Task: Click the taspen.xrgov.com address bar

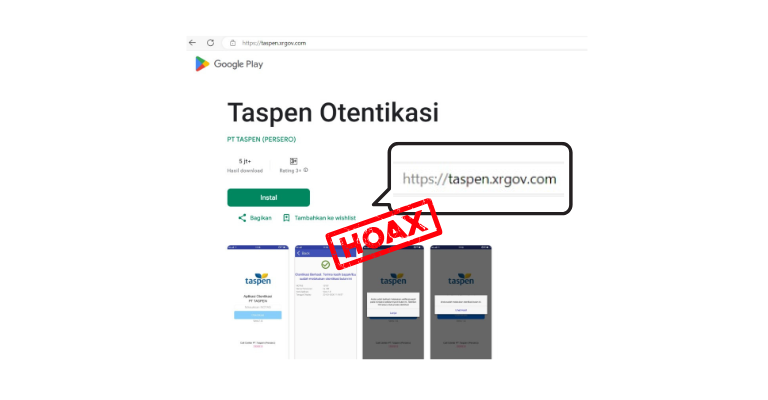Action: pyautogui.click(x=404, y=43)
